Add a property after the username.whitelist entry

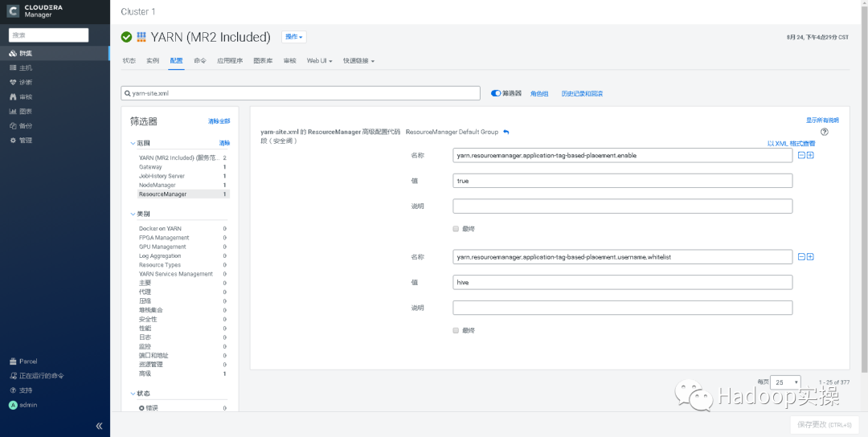810,256
